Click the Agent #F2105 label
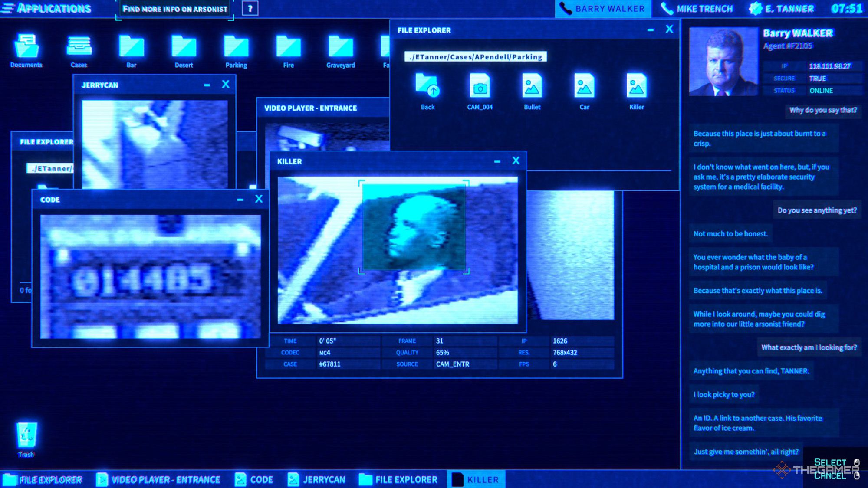Viewport: 868px width, 488px height. [x=788, y=46]
